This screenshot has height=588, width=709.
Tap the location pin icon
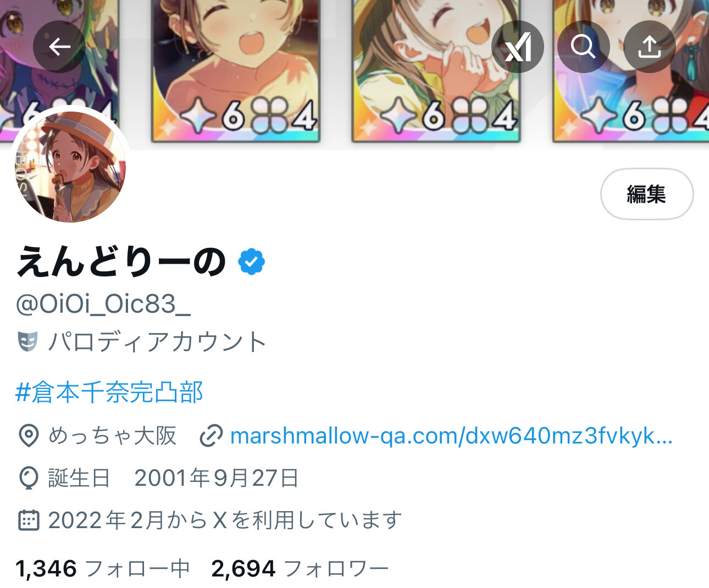click(x=29, y=436)
